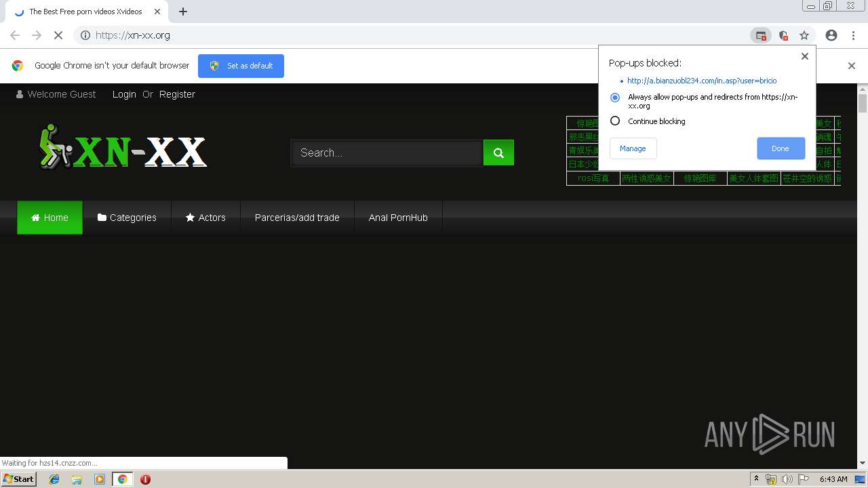This screenshot has height=488, width=868.
Task: Click the green search magnifier button
Action: point(498,152)
